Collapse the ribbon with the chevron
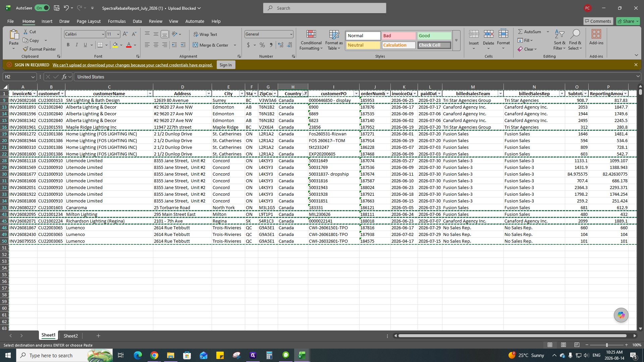 [636, 55]
